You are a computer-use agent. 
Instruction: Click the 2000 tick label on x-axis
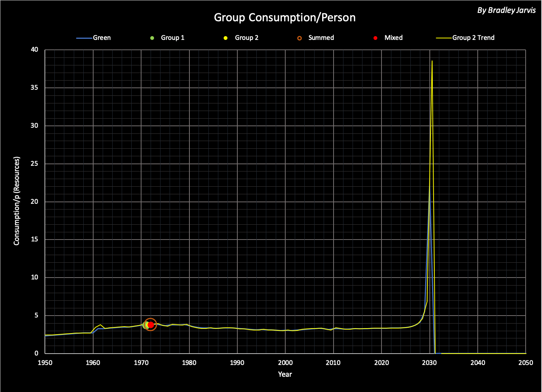point(285,362)
